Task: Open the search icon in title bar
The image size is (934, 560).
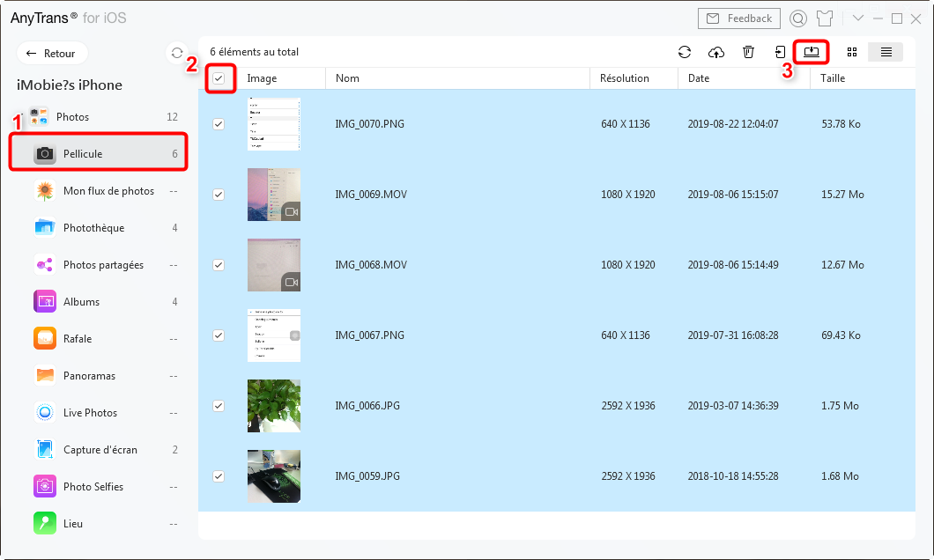Action: point(798,18)
